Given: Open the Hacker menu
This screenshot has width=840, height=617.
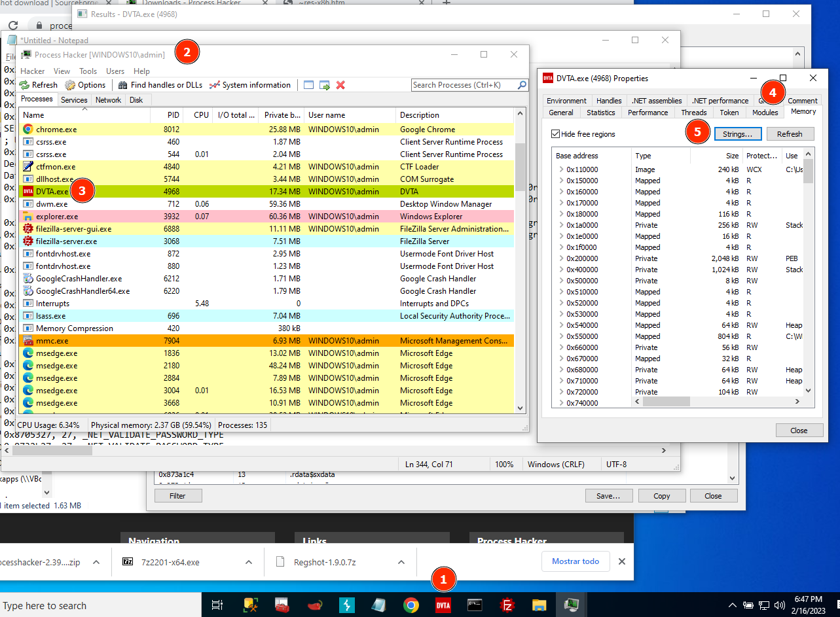Looking at the screenshot, I should tap(33, 71).
